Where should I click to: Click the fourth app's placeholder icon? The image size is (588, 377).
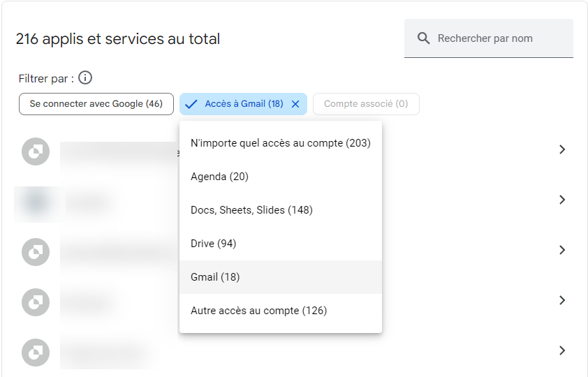pos(36,302)
